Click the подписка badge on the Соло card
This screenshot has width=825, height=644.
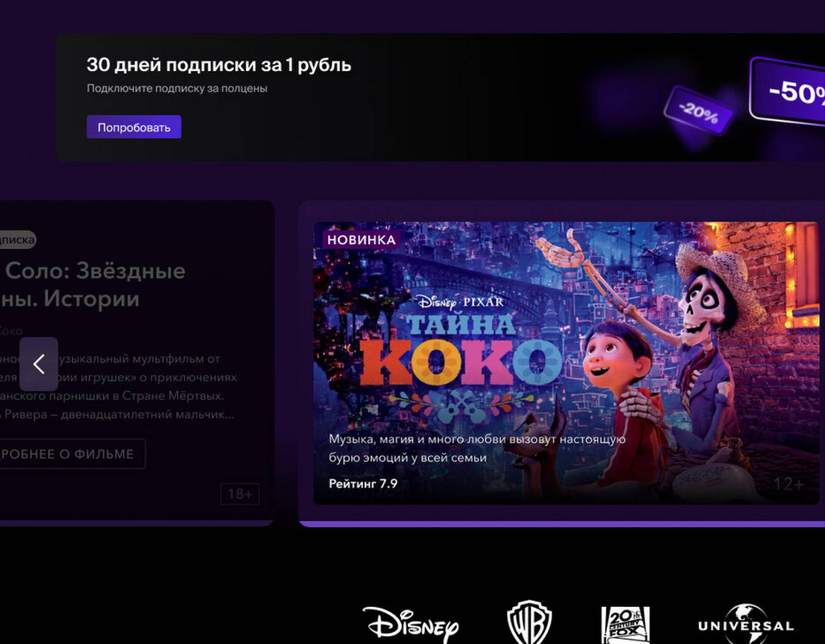tap(18, 240)
